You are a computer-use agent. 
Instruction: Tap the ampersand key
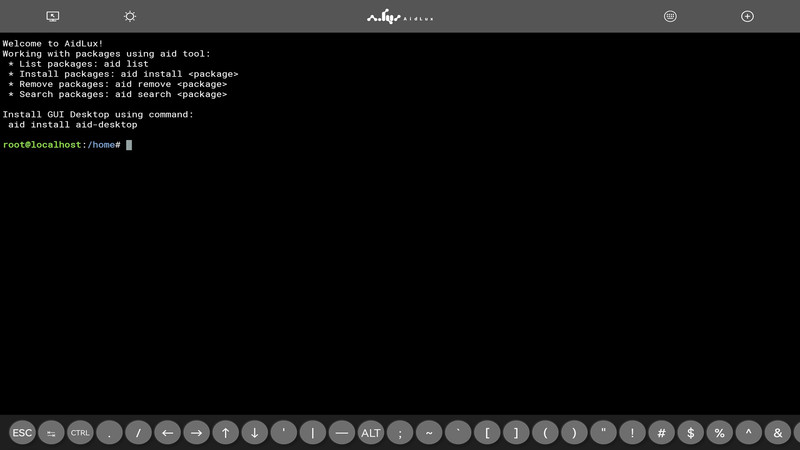coord(778,433)
